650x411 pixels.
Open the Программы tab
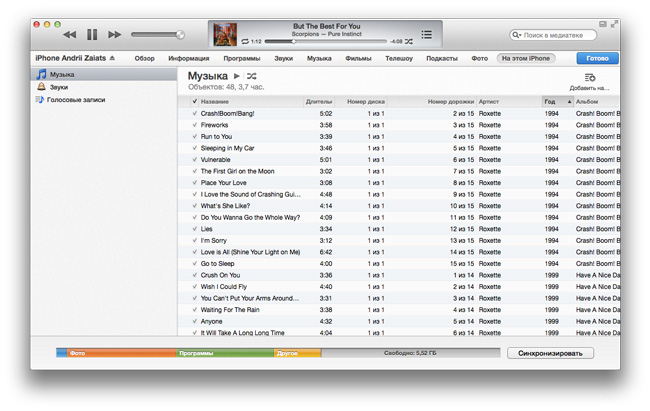242,58
